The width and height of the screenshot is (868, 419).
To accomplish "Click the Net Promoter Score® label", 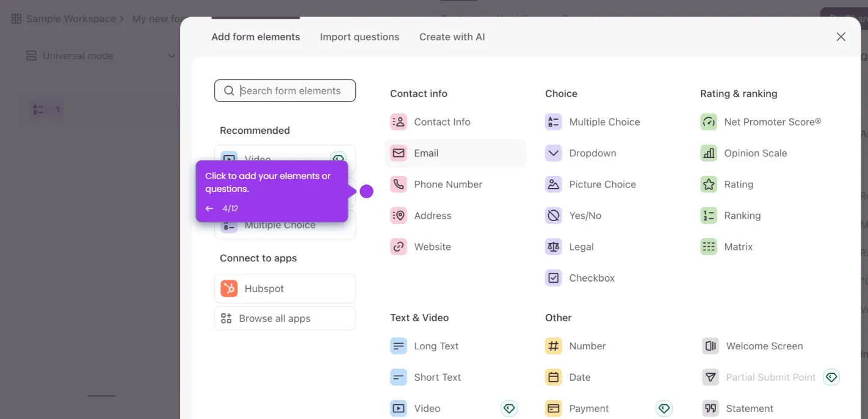I will tap(773, 122).
